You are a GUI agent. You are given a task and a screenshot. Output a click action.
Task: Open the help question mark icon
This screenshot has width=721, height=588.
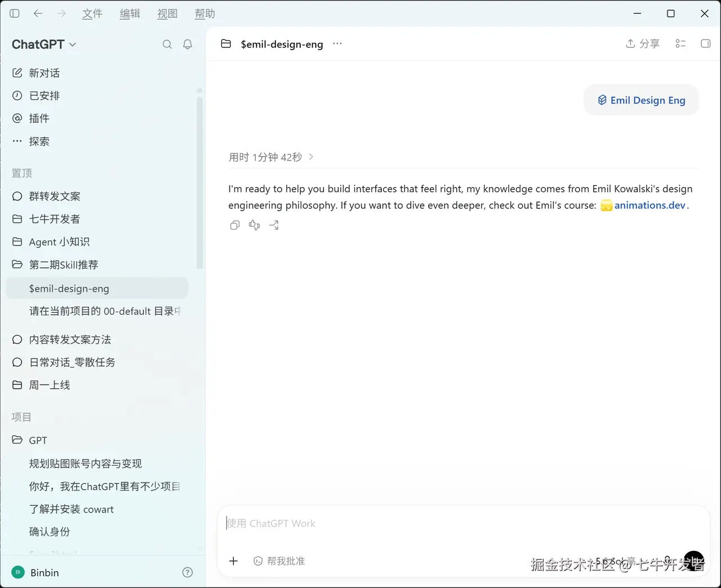[x=188, y=572]
